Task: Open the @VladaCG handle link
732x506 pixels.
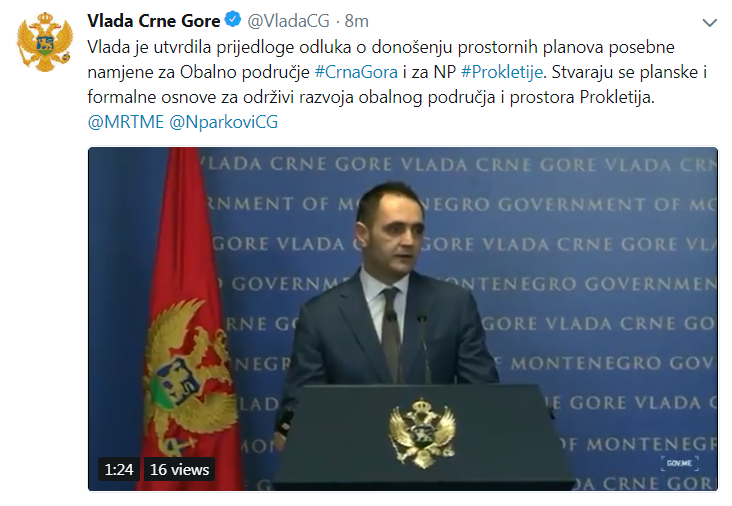Action: pos(288,21)
